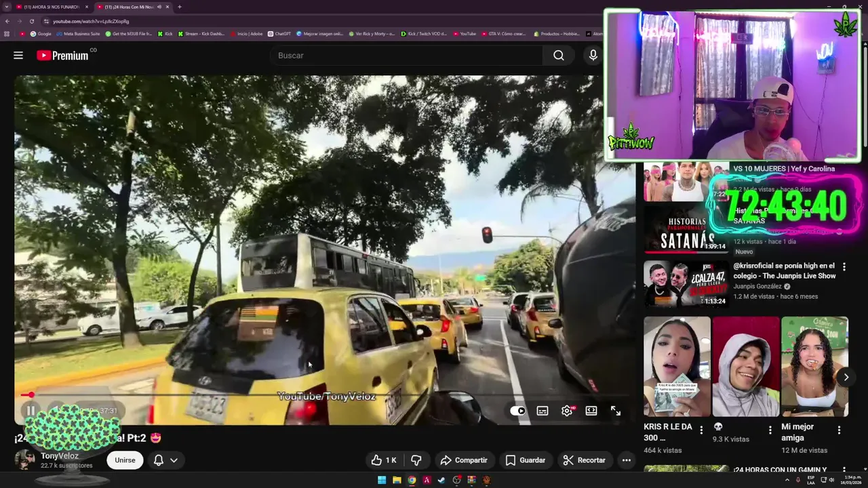The image size is (868, 488).
Task: Open the Kick bookmark
Action: point(165,34)
